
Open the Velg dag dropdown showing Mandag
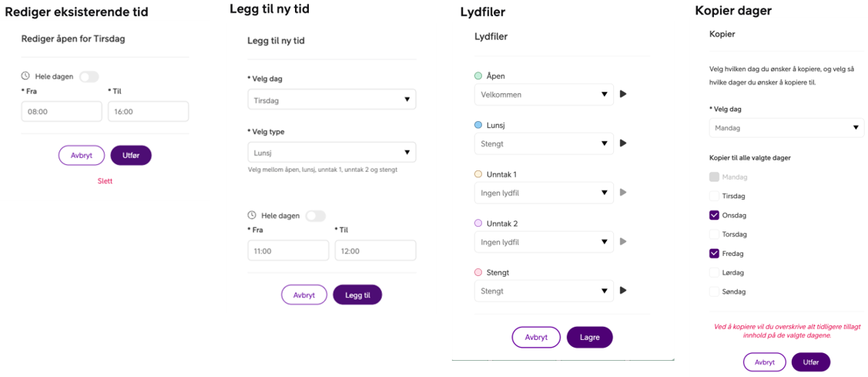(786, 128)
